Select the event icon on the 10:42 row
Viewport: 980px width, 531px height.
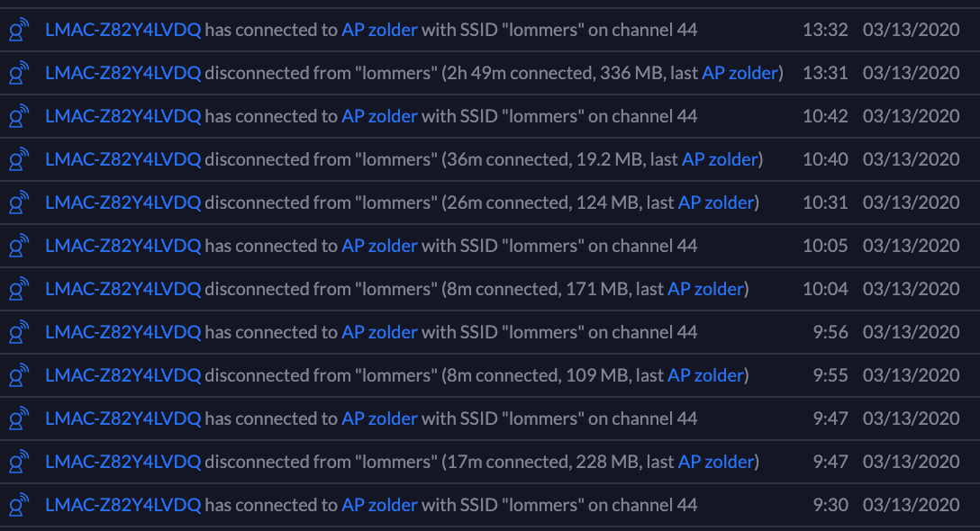[x=19, y=116]
